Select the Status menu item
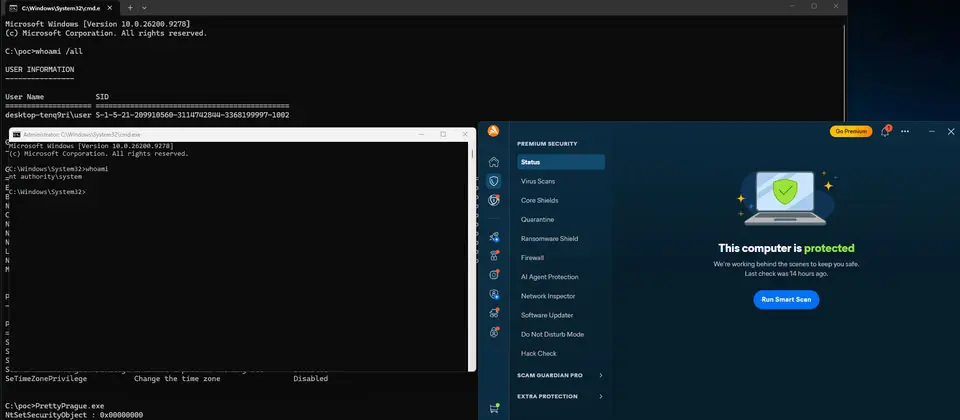 561,162
